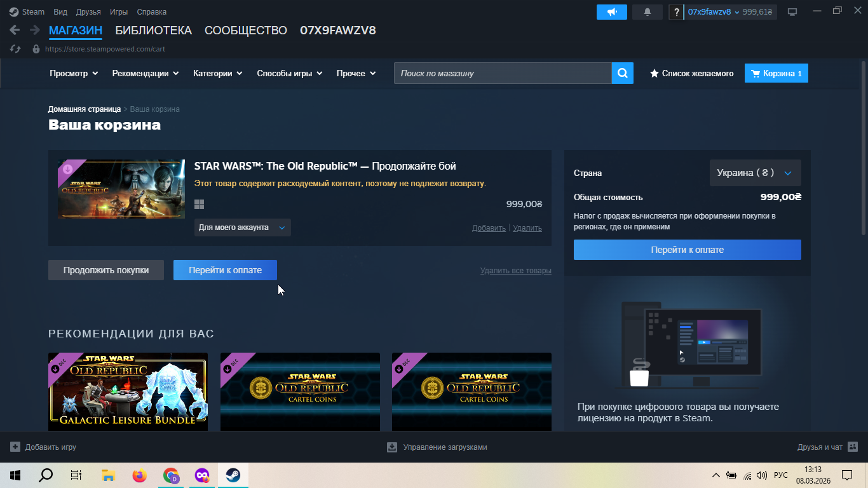Viewport: 868px width, 488px height.
Task: Click the Добавить игру label
Action: pyautogui.click(x=51, y=447)
